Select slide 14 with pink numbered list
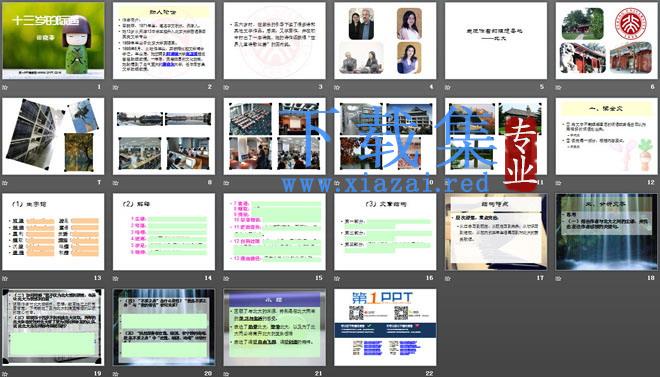Image resolution: width=660 pixels, height=377 pixels. tap(164, 232)
